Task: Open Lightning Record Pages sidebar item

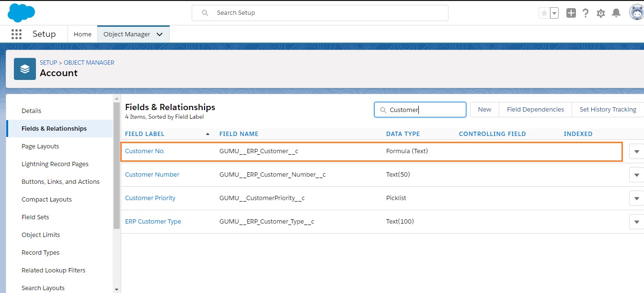Action: 55,164
